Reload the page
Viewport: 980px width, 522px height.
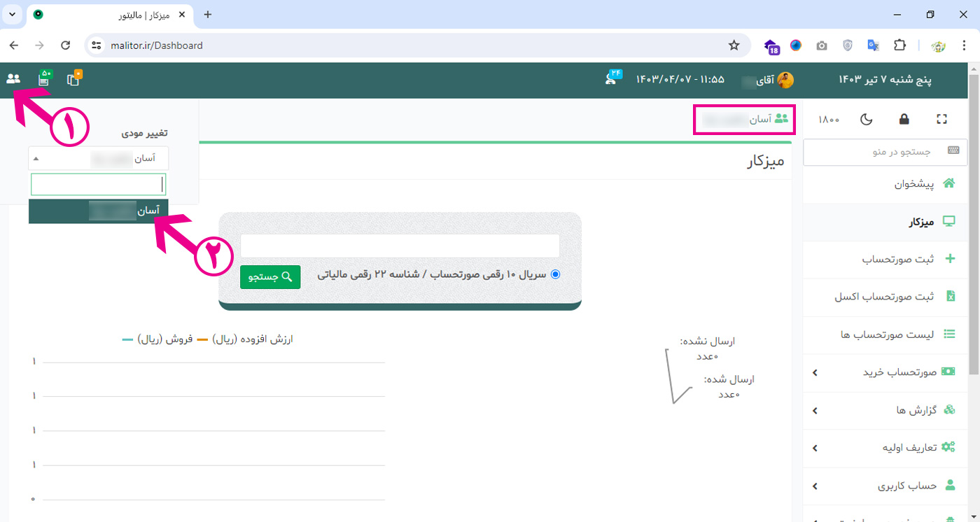[66, 45]
